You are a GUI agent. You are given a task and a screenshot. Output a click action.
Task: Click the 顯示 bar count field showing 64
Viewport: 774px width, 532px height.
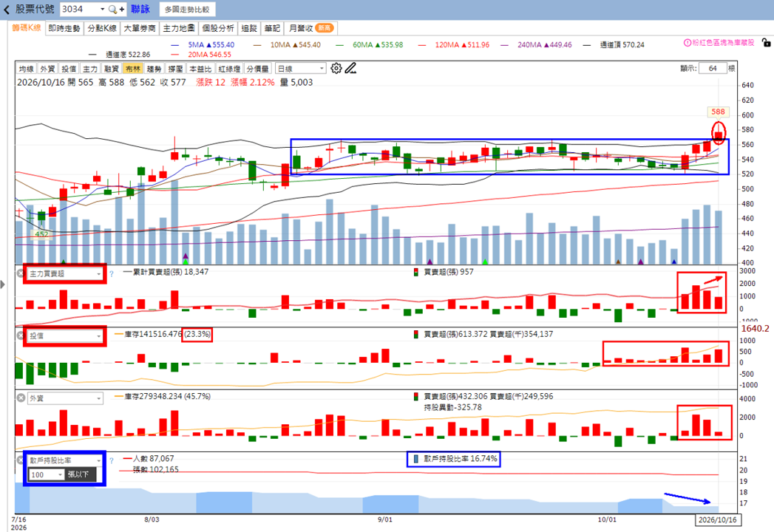[713, 68]
